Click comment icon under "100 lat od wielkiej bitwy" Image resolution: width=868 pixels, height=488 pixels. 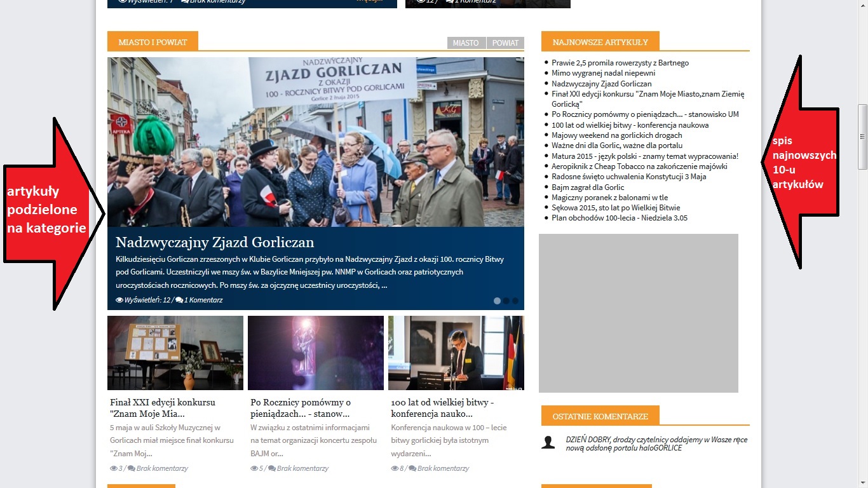pos(412,468)
